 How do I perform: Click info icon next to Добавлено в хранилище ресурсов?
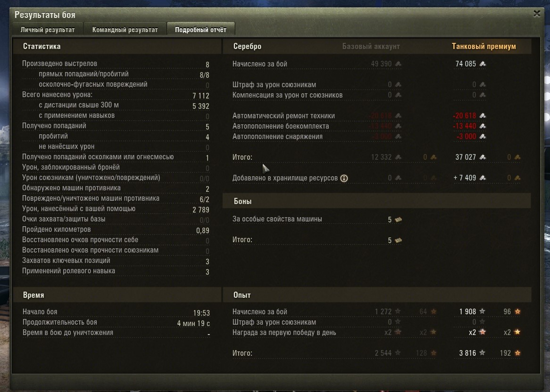(344, 178)
